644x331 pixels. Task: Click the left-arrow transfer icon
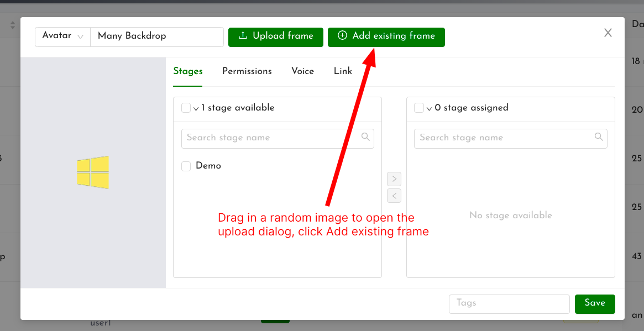(394, 196)
